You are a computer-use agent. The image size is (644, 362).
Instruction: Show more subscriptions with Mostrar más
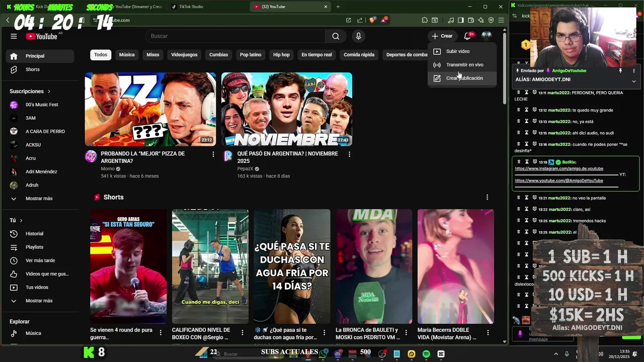[39, 199]
